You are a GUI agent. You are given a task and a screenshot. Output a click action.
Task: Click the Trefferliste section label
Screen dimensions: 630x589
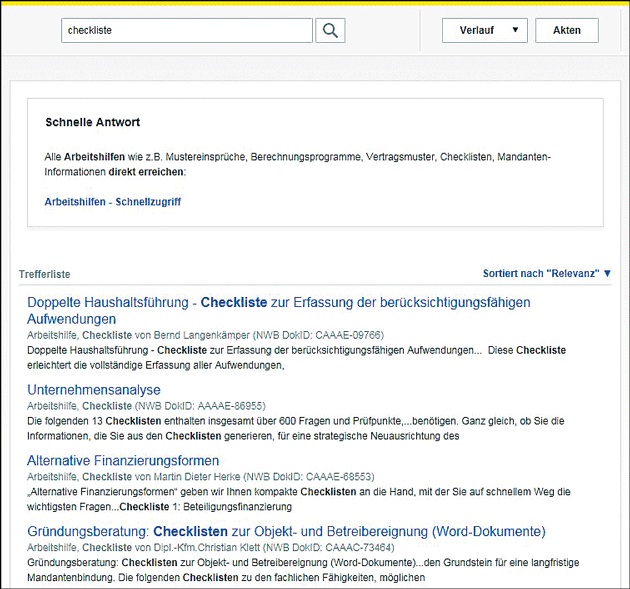point(45,274)
